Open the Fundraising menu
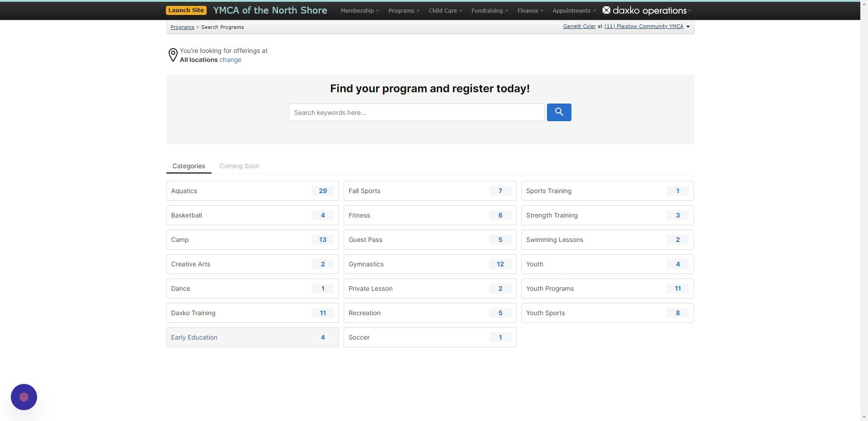Image resolution: width=868 pixels, height=421 pixels. pos(490,10)
